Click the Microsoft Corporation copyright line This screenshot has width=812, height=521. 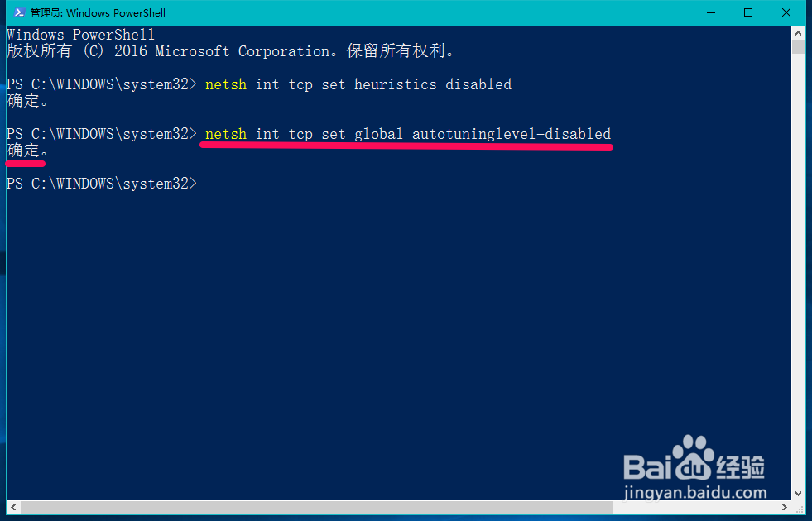tap(230, 51)
